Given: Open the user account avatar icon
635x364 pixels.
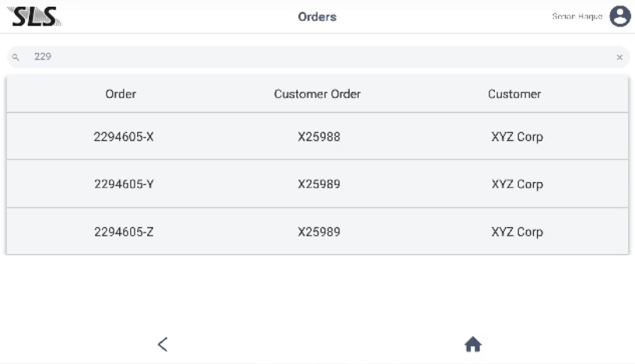Looking at the screenshot, I should coord(619,16).
